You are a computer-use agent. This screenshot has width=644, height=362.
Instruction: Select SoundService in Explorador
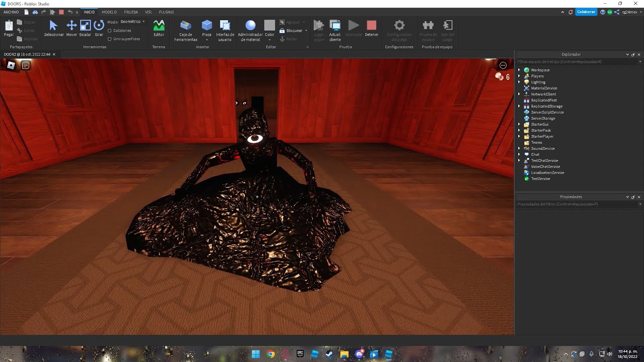543,148
